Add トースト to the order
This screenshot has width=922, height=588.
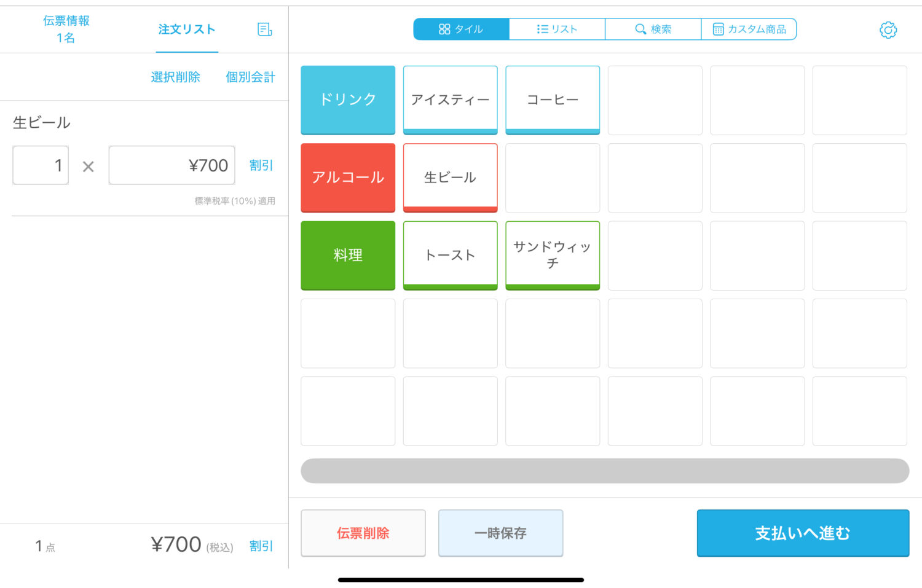click(x=450, y=256)
